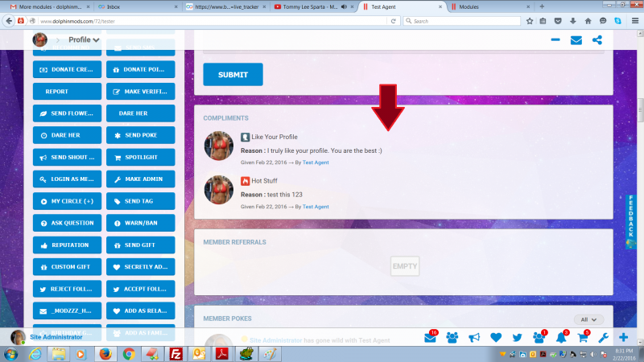Open the wrench admin tools icon
This screenshot has width=644, height=362.
603,338
